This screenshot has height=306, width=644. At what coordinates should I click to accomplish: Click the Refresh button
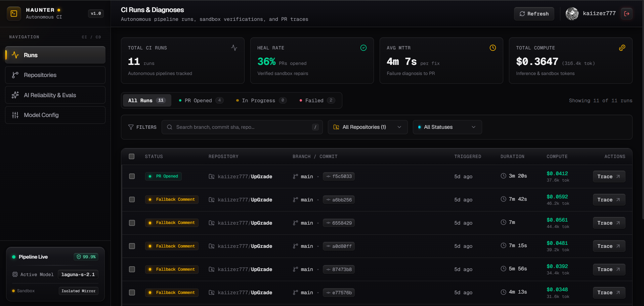[x=534, y=14]
